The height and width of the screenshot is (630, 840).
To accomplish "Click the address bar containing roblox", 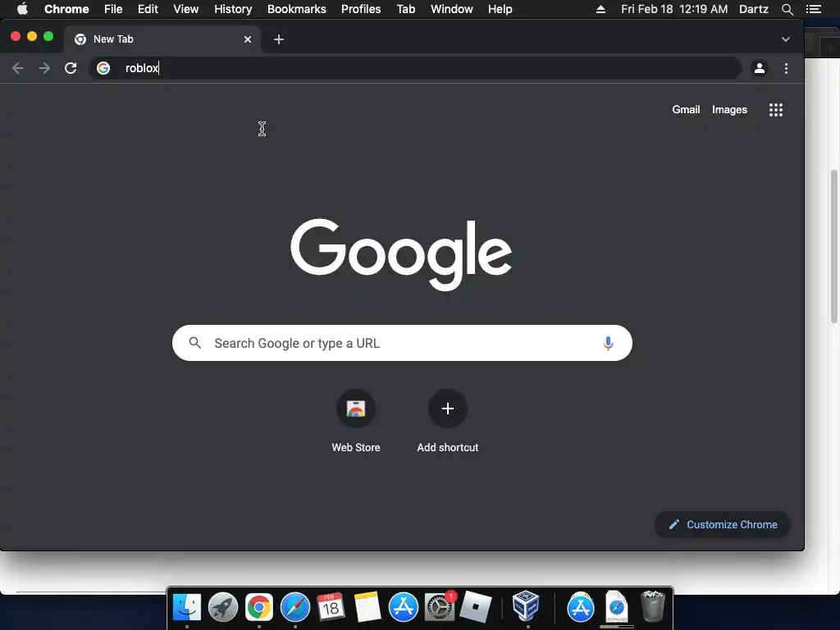I will (415, 68).
